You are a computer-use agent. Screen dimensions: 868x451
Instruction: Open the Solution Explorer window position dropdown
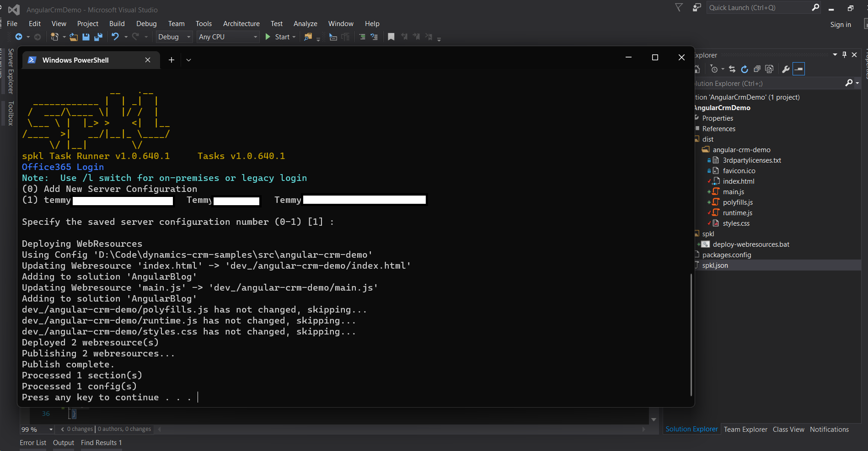click(x=835, y=55)
